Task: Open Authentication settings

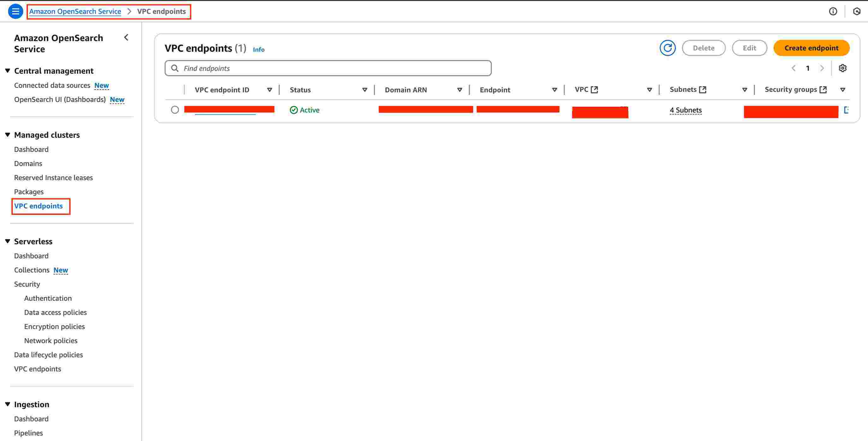Action: tap(48, 298)
